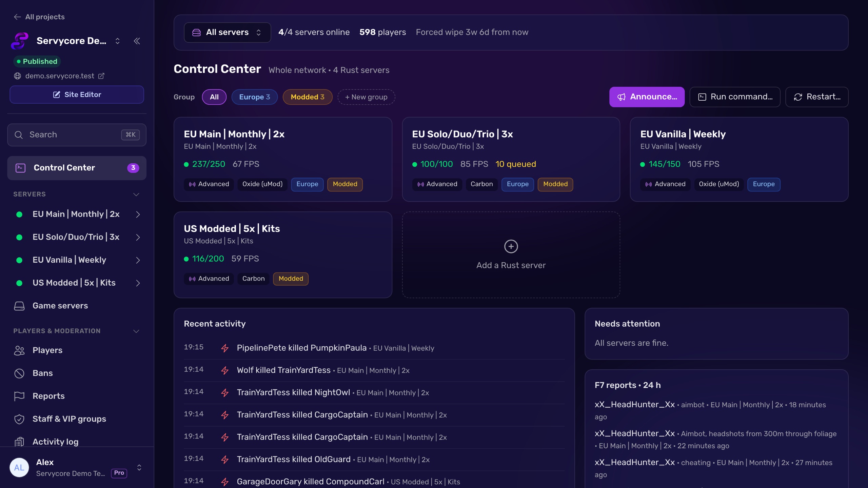Select the All group filter pill
Screen dimensions: 868x488
[x=214, y=97]
